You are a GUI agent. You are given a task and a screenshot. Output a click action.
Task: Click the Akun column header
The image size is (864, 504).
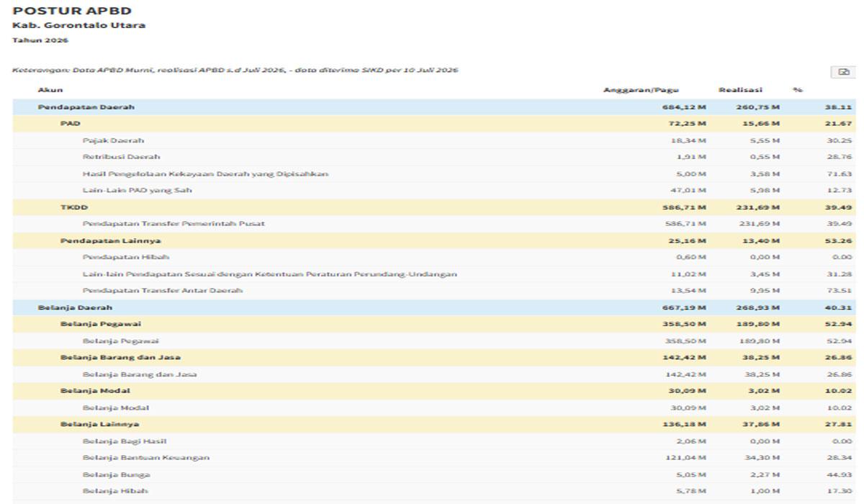pyautogui.click(x=50, y=90)
